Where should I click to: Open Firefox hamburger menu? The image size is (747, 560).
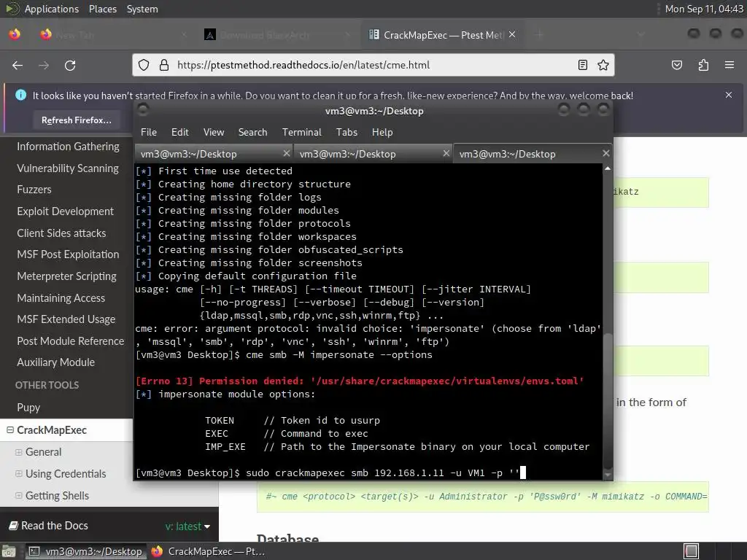tap(729, 65)
